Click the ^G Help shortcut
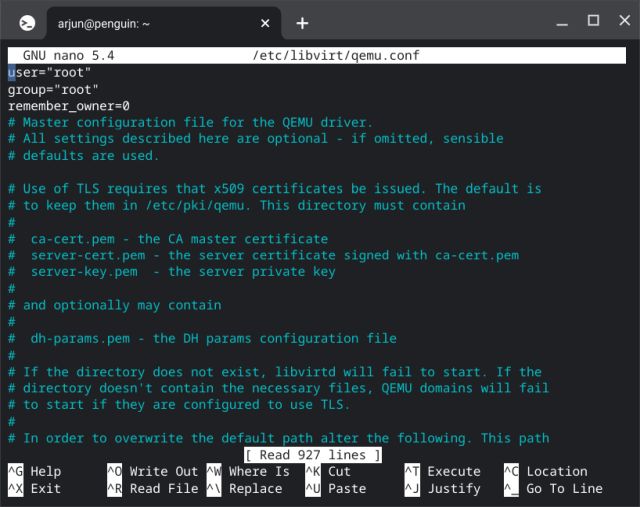This screenshot has width=640, height=507. coord(35,472)
